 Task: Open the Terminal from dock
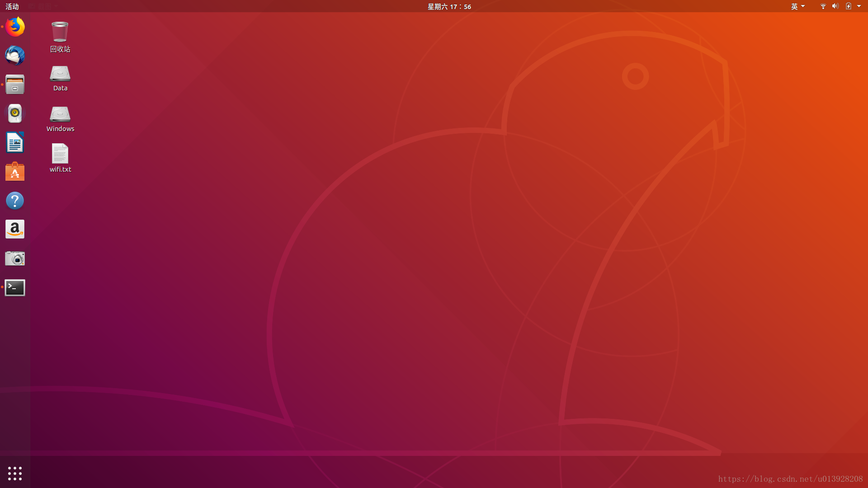[x=15, y=287]
